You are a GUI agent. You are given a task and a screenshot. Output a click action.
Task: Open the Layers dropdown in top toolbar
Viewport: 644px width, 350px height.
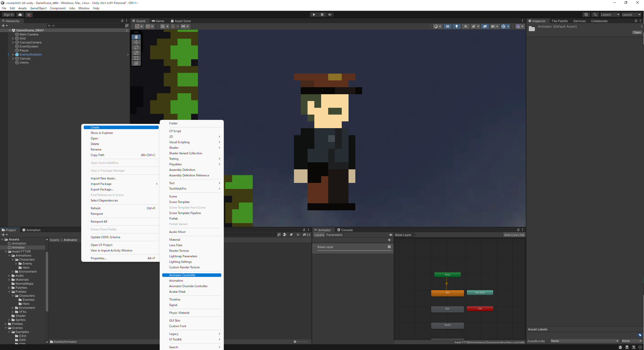pos(610,15)
